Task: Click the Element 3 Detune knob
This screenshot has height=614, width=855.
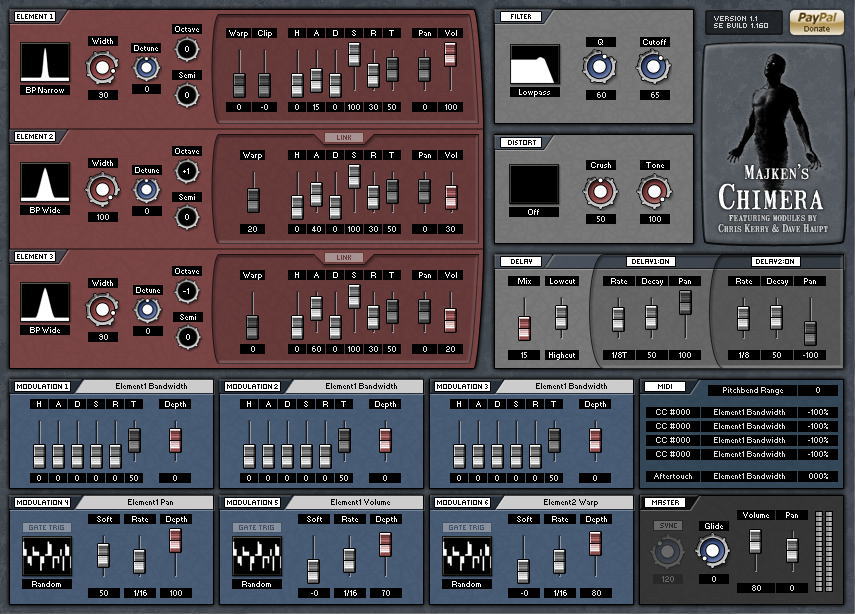Action: point(147,310)
